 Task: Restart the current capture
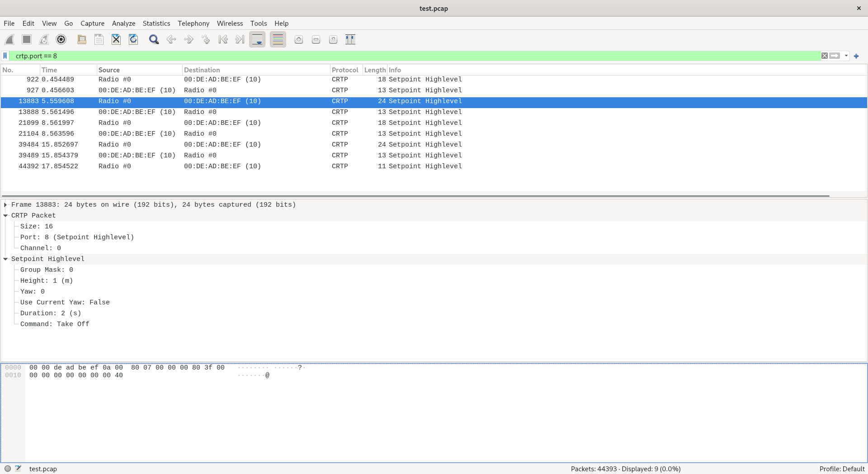pos(43,39)
